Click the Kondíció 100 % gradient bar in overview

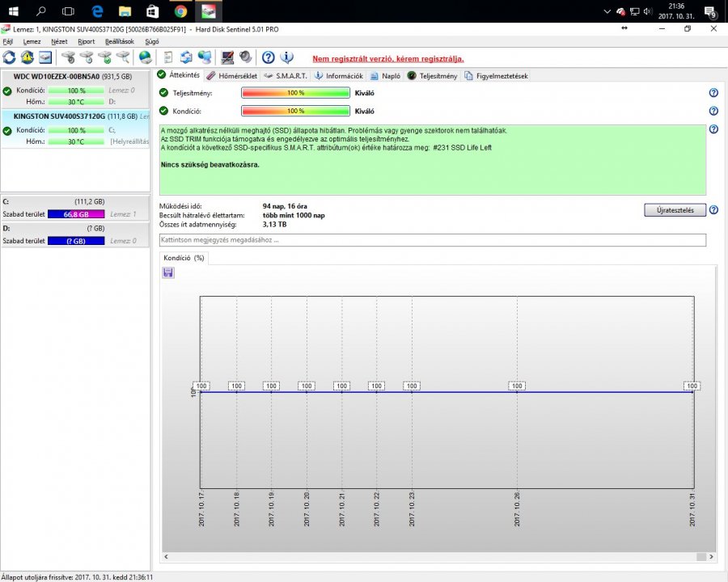point(295,111)
